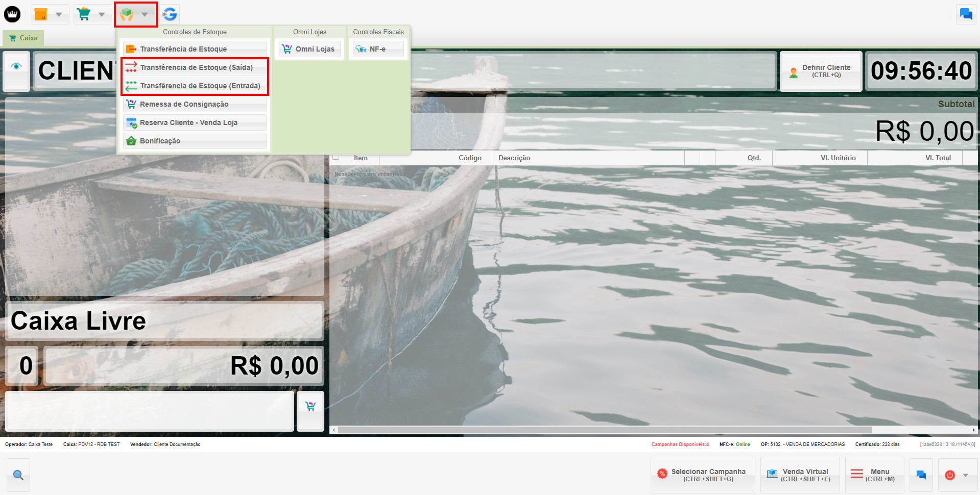980x495 pixels.
Task: Select Transferência de Estoque (Saída) menu item
Action: 195,67
